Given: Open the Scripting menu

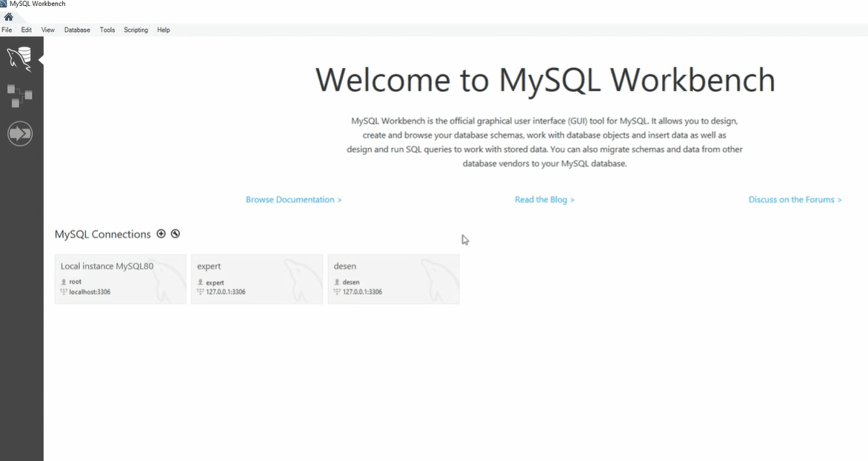Looking at the screenshot, I should tap(136, 30).
